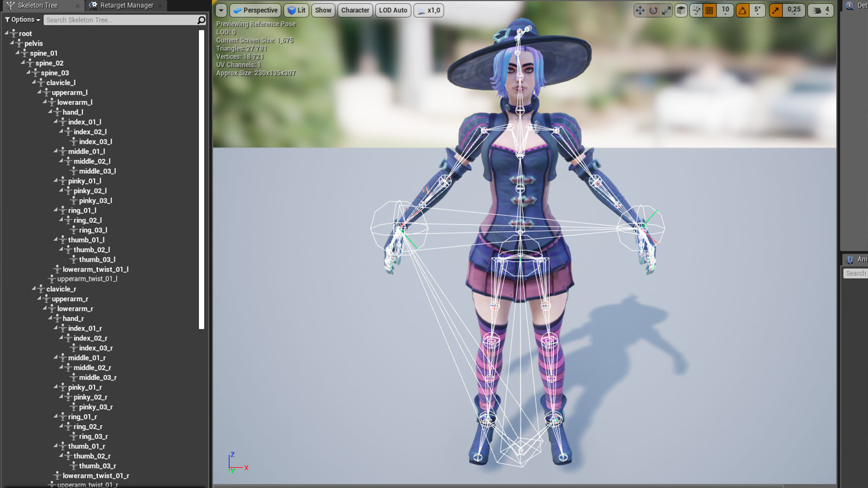Click the camera speed icon
This screenshot has width=868, height=488.
(817, 10)
